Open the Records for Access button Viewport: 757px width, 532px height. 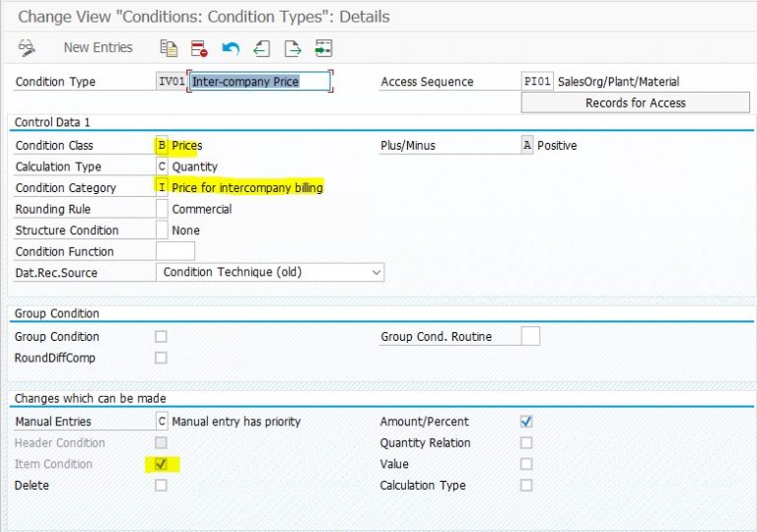tap(635, 102)
